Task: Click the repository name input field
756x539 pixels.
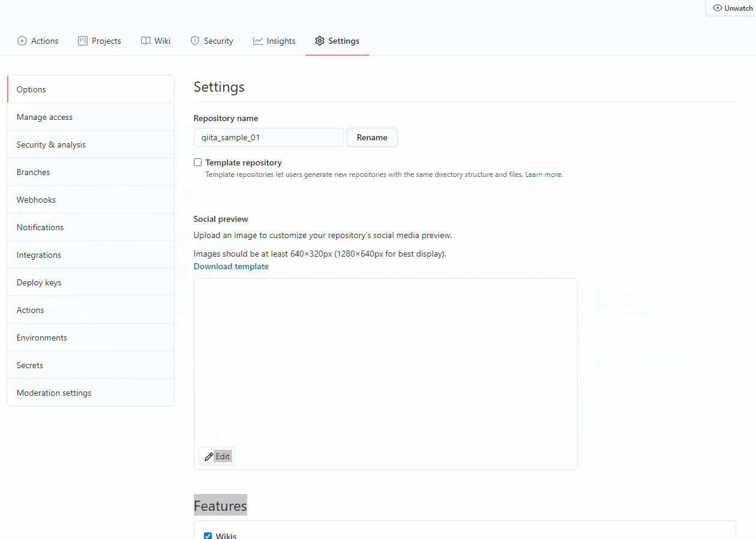Action: 268,137
